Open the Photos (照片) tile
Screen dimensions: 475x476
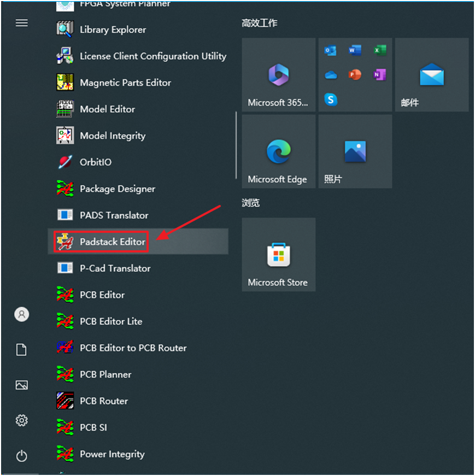point(355,152)
